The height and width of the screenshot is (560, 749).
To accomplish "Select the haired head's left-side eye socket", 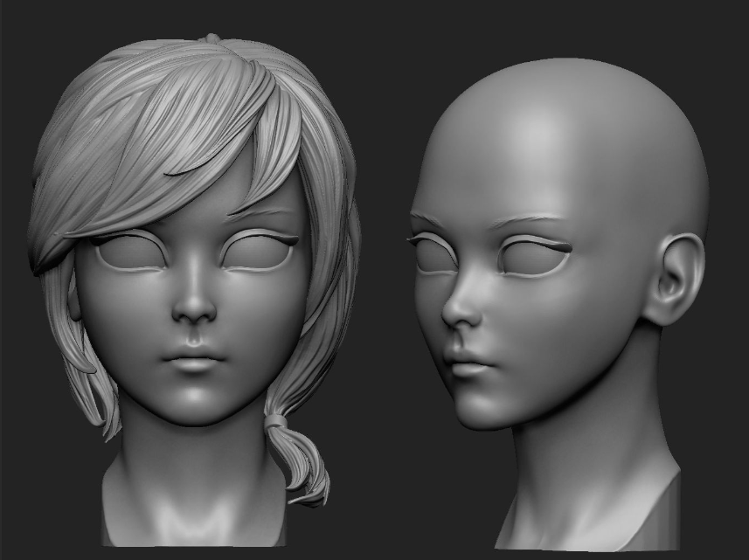I will 125,255.
